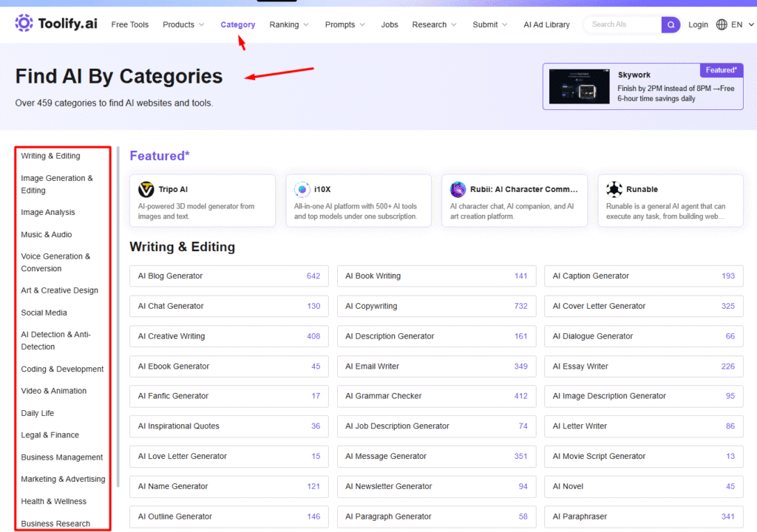The image size is (757, 532).
Task: Open the Submit dropdown menu
Action: (490, 24)
